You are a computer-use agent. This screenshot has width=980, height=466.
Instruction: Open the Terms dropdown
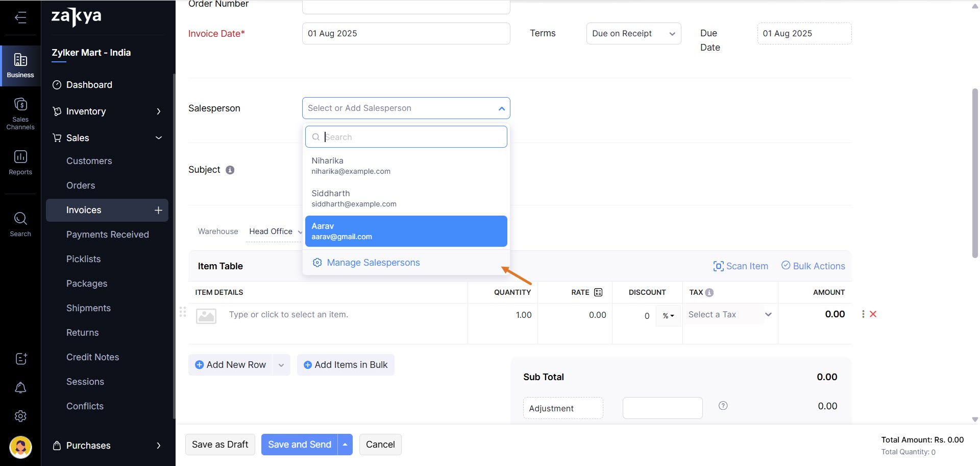point(633,34)
